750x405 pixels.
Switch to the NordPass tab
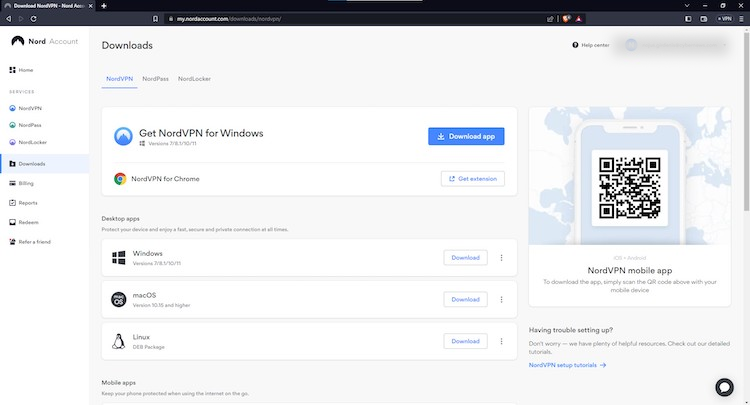[x=155, y=79]
